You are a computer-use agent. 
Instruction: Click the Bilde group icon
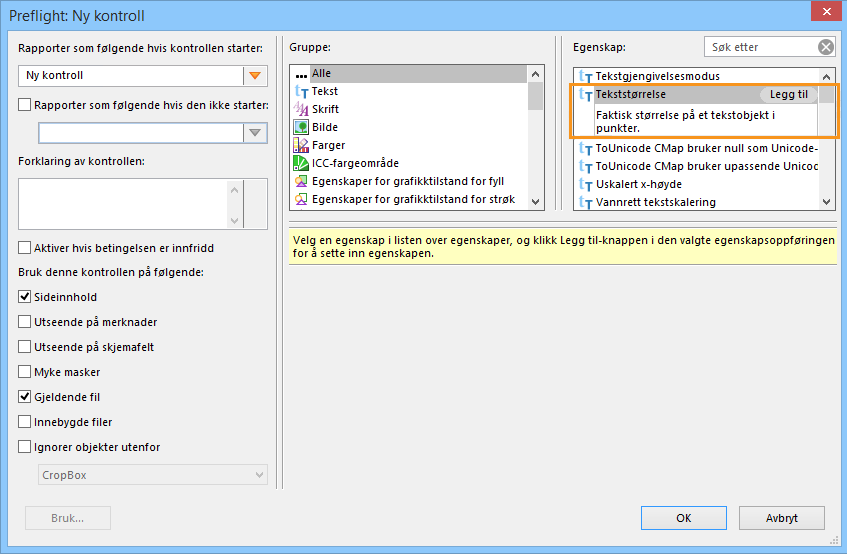click(x=301, y=127)
